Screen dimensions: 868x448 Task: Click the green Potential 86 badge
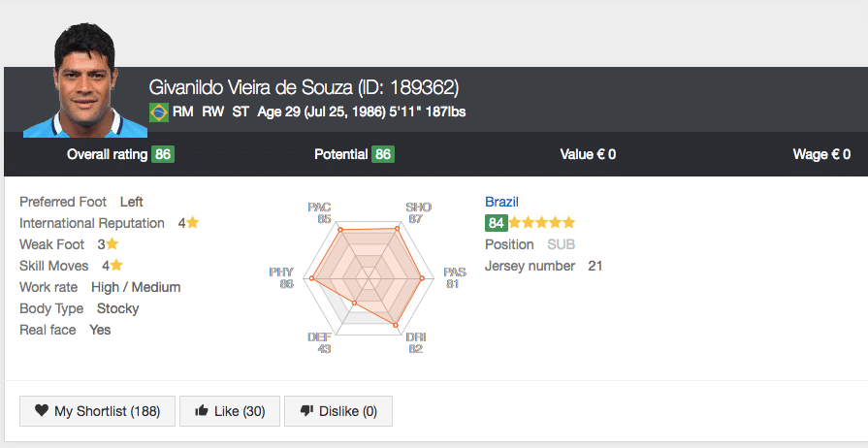(x=383, y=154)
